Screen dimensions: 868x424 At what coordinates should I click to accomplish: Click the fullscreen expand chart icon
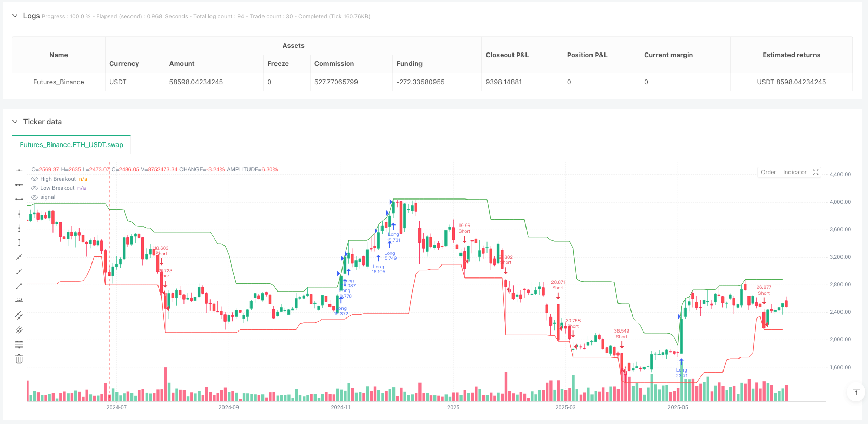coord(816,173)
